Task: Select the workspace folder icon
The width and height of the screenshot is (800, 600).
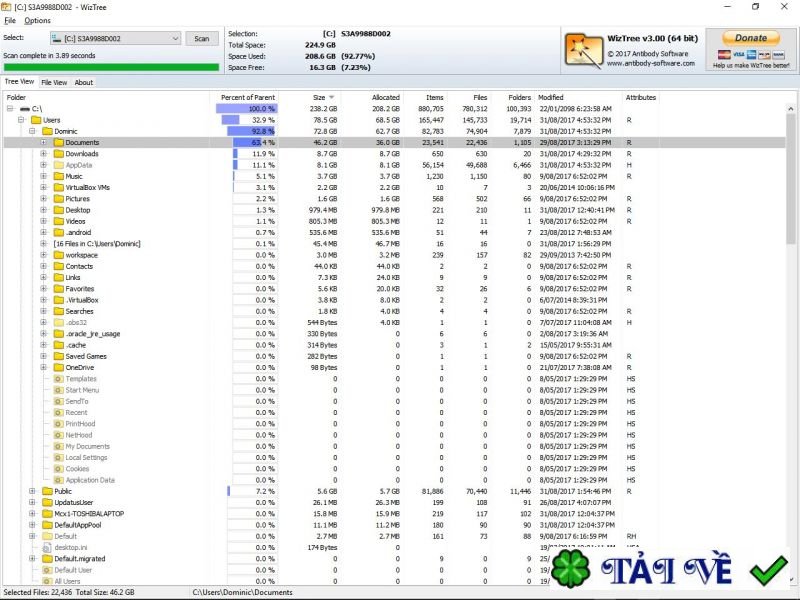Action: point(58,255)
